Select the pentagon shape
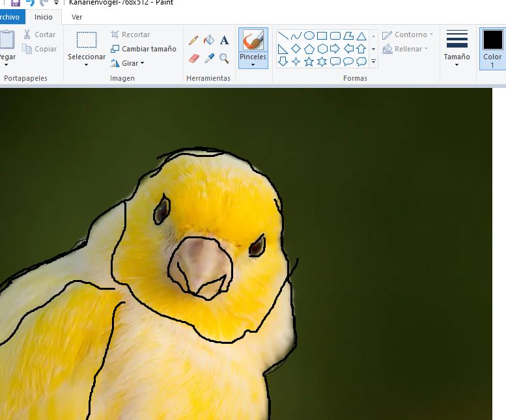Screen dimensions: 506x420 point(309,49)
